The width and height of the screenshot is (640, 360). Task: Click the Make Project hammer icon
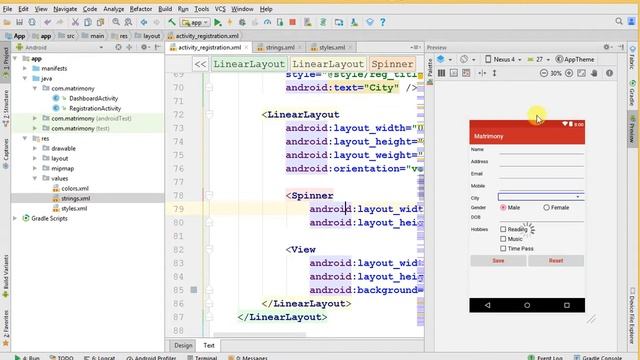click(172, 22)
